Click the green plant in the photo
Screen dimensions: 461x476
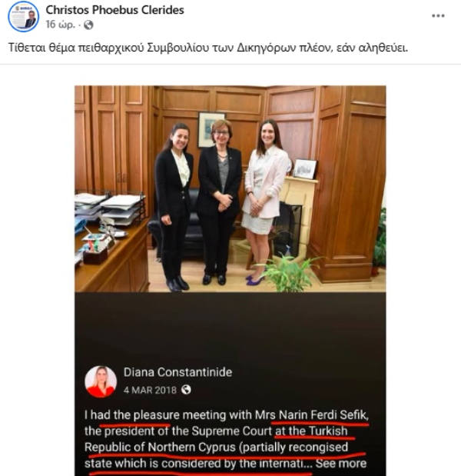click(287, 273)
